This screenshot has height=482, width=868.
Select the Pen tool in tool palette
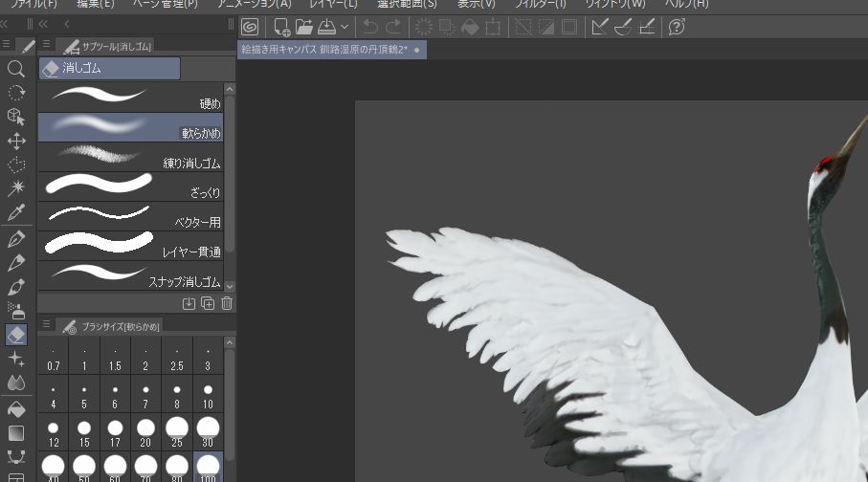pyautogui.click(x=16, y=238)
